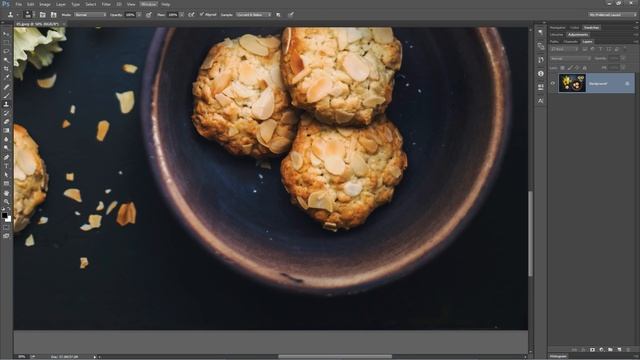
Task: Select the History Brush tool
Action: [6, 113]
